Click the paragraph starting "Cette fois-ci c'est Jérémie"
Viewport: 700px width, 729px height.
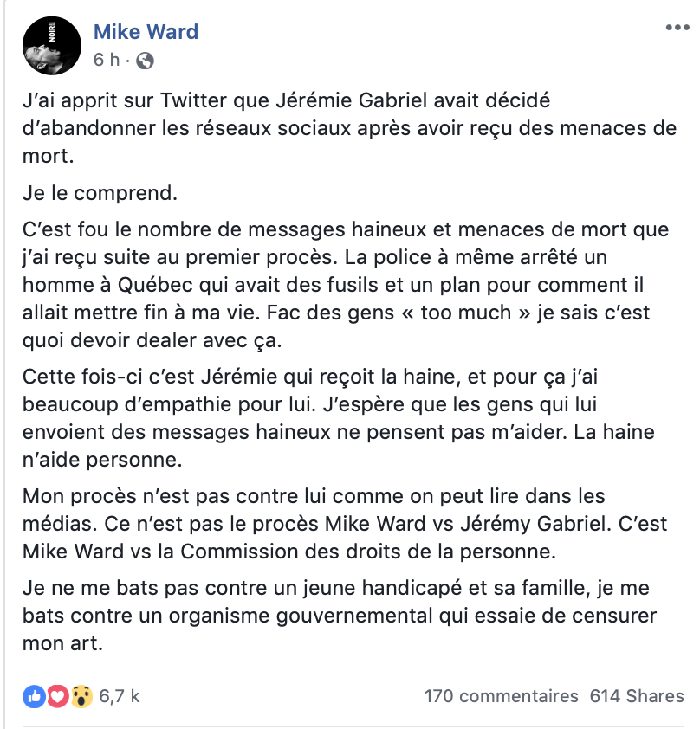339,418
